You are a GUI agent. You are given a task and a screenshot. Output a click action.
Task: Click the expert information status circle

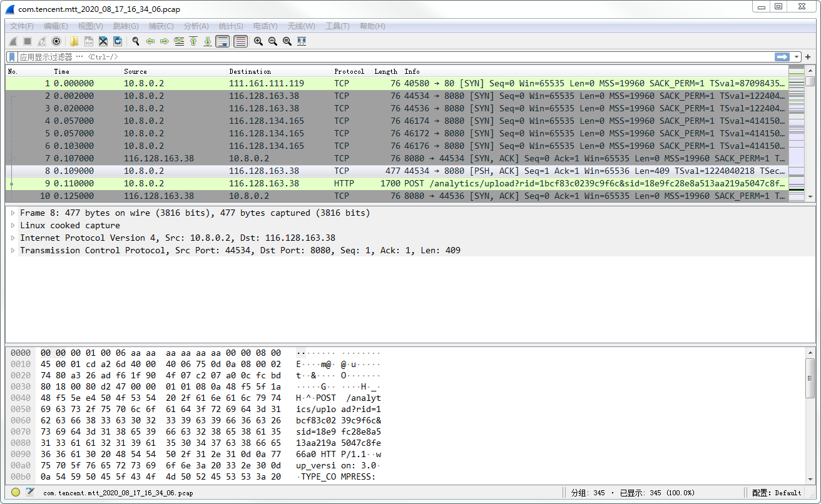click(16, 493)
